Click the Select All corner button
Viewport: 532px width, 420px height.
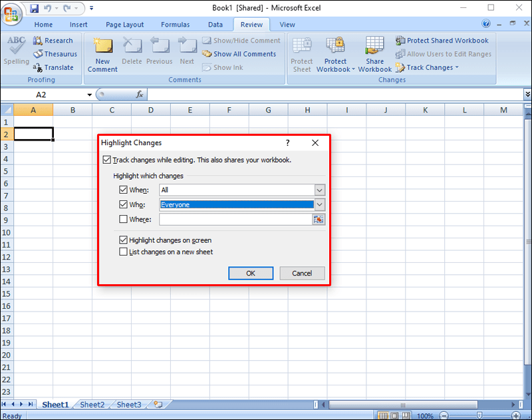coord(7,110)
